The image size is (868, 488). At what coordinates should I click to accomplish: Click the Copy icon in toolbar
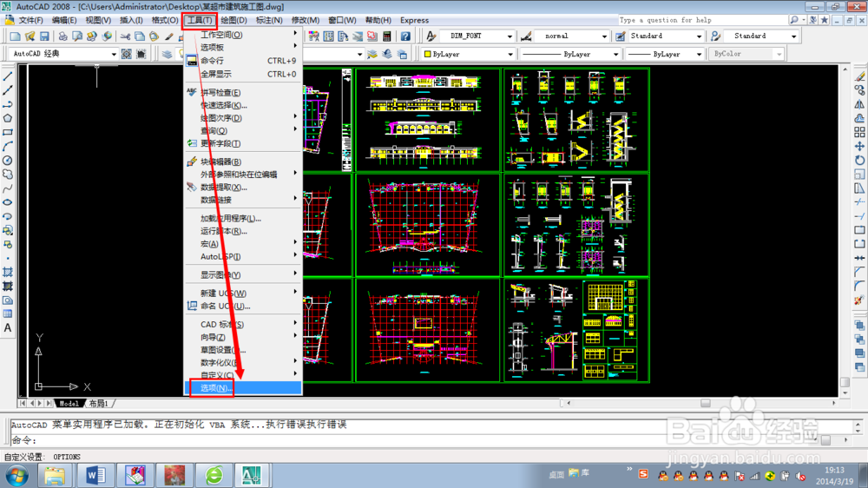pyautogui.click(x=140, y=36)
